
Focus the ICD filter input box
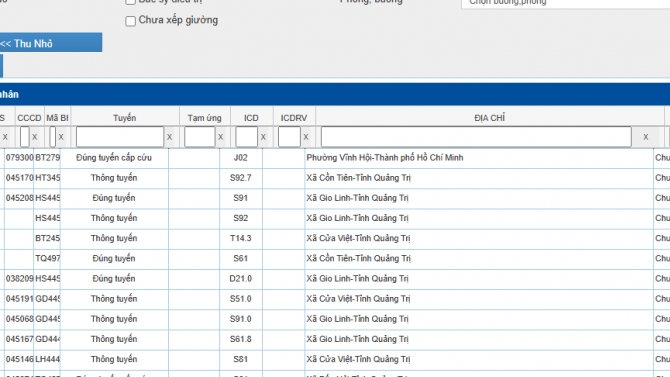click(x=247, y=137)
